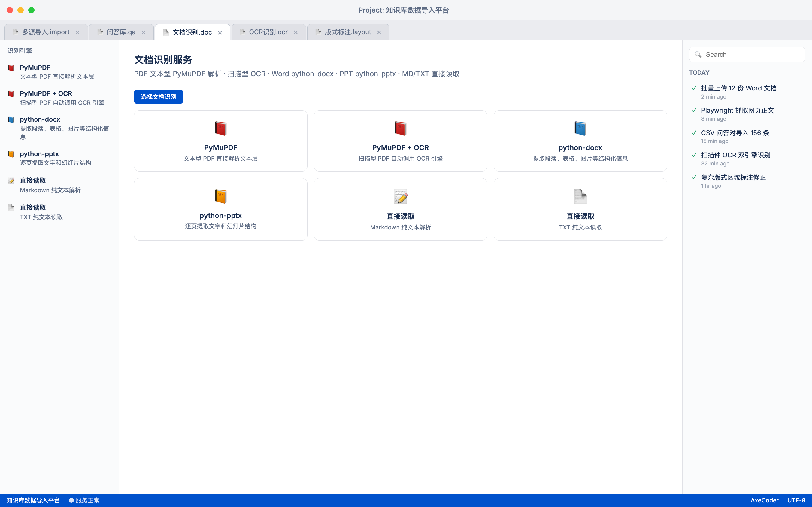Click the checkmark beside 复杂版式区域标注修正
The width and height of the screenshot is (812, 507).
pyautogui.click(x=694, y=177)
